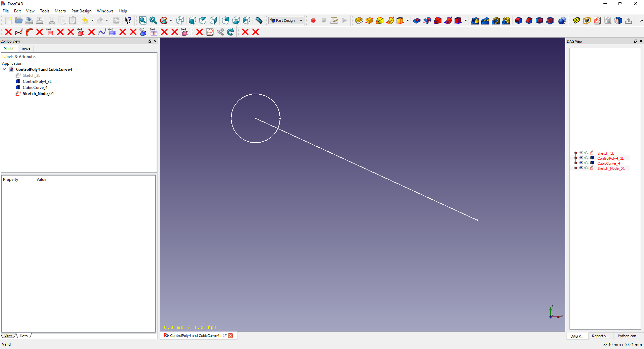The image size is (644, 349).
Task: Click the What's This help cursor icon
Action: 128,20
